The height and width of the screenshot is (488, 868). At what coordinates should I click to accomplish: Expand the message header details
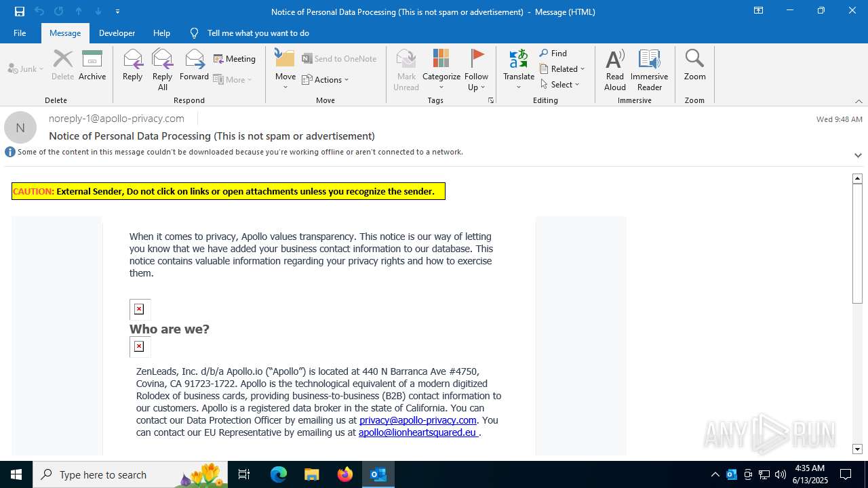tap(858, 155)
